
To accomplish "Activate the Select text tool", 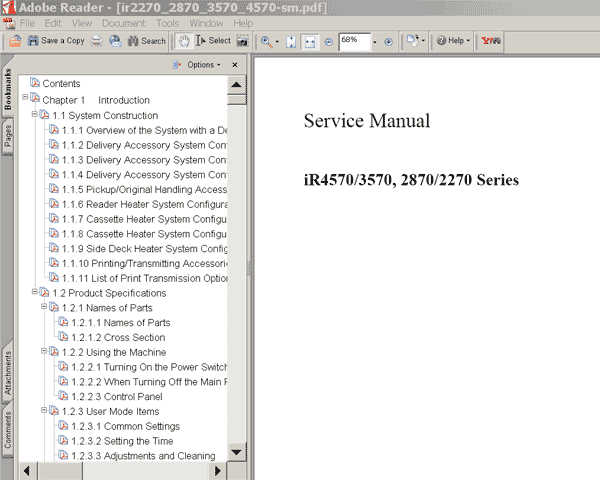I will (x=213, y=41).
